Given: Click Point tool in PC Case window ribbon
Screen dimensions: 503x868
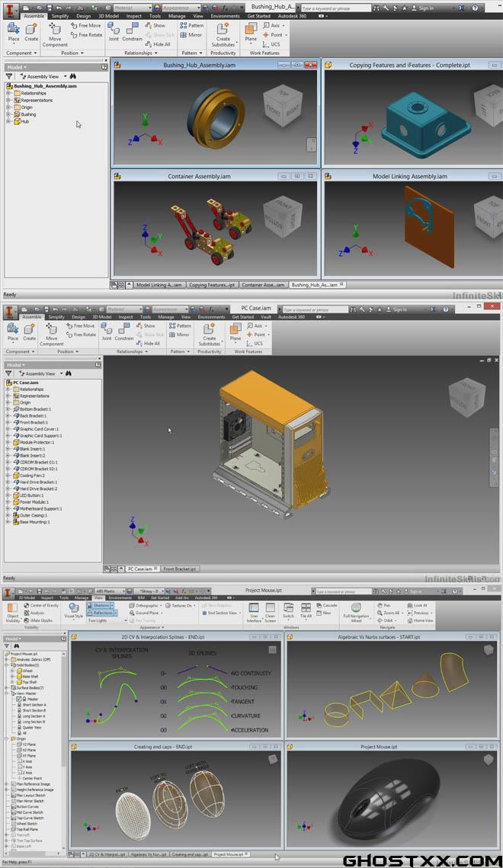Looking at the screenshot, I should click(258, 335).
